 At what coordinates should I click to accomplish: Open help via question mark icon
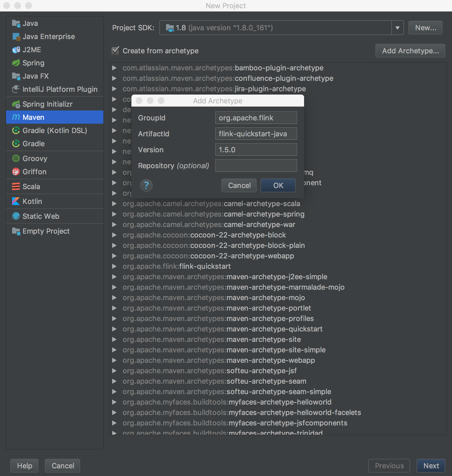(146, 185)
